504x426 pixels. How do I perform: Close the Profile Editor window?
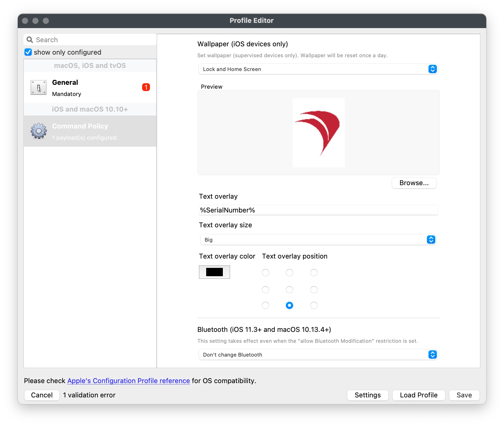point(25,21)
